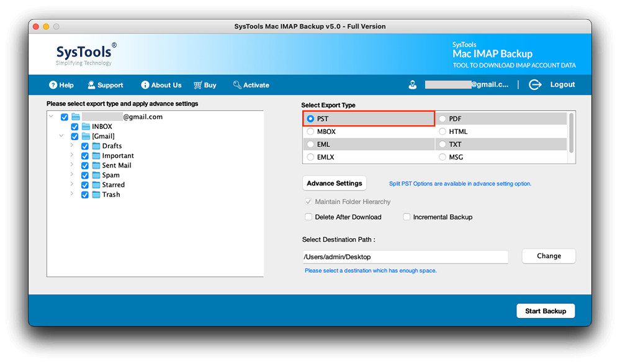The width and height of the screenshot is (620, 364).
Task: Click the [Gmail] folder icon
Action: 86,136
